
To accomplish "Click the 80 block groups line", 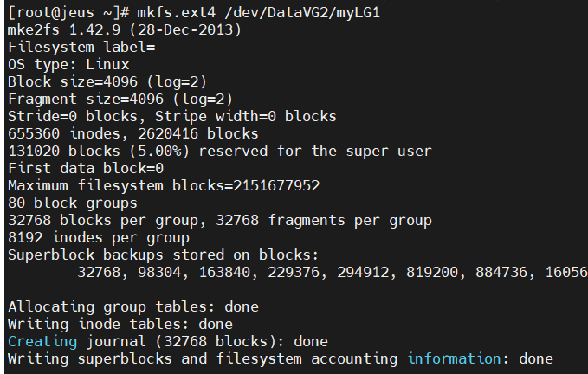I will [x=73, y=203].
